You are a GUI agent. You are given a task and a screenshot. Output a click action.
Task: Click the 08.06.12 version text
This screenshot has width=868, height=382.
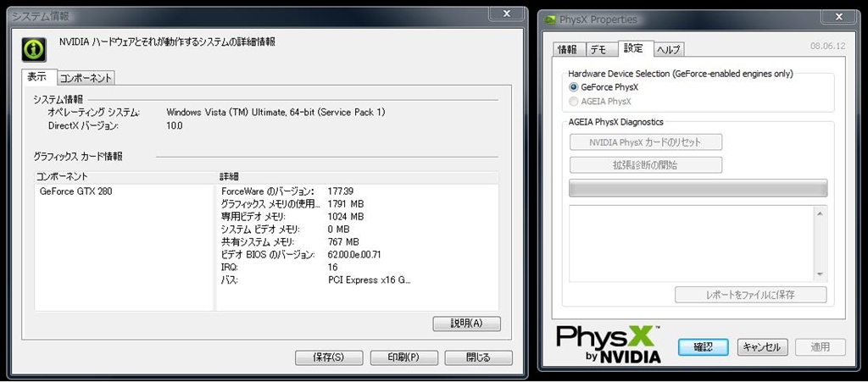click(x=828, y=47)
